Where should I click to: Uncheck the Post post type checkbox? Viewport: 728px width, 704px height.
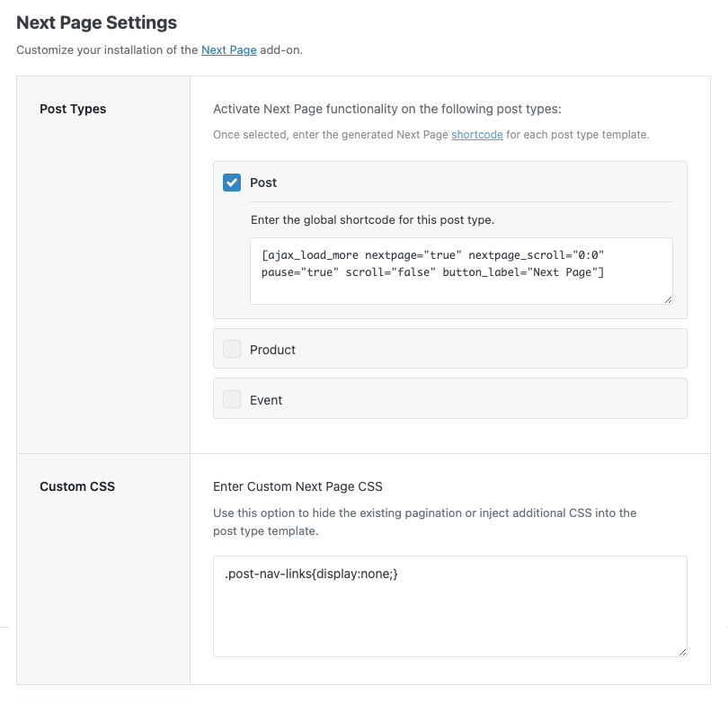[x=232, y=183]
